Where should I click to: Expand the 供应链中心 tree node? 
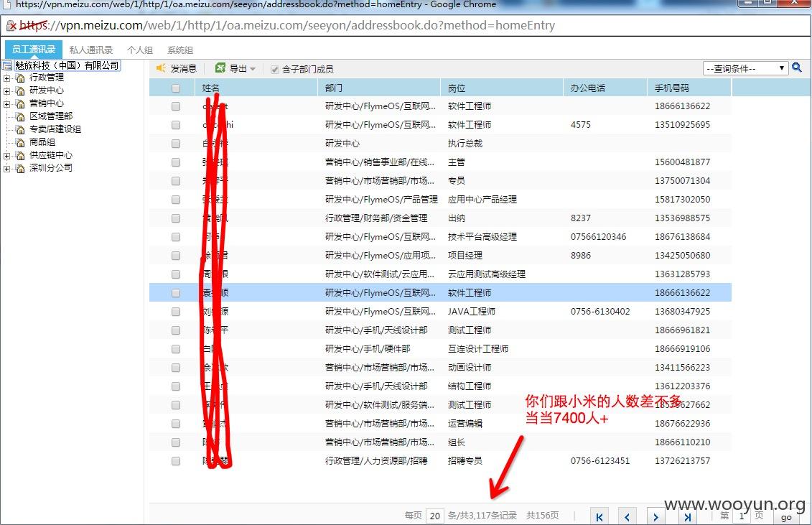[6, 156]
